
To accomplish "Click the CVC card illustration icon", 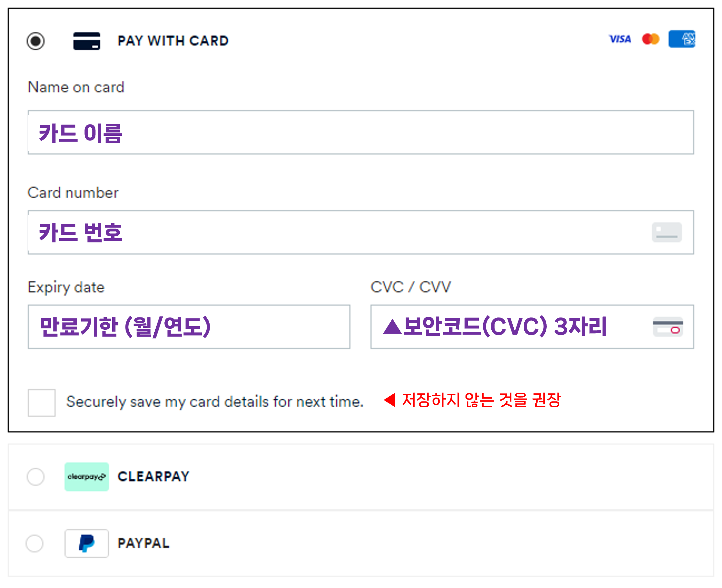I will [x=667, y=328].
